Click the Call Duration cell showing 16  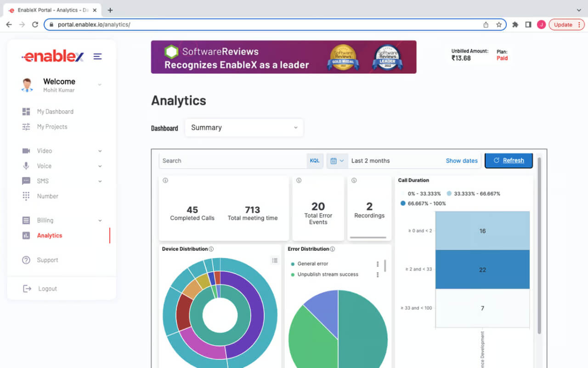point(482,231)
